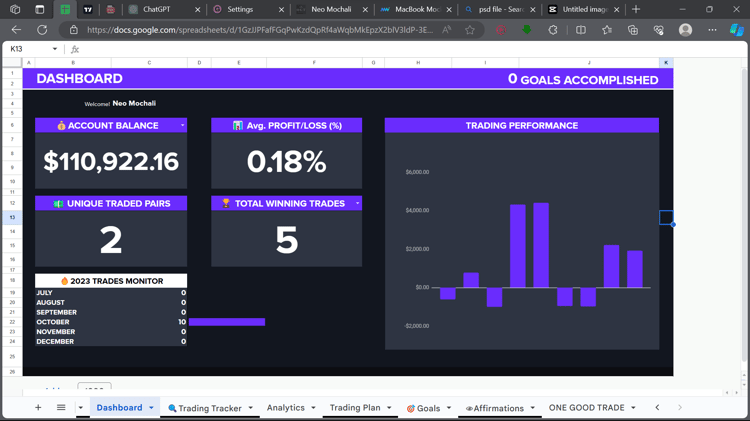Open Dashboard tab menu arrow
This screenshot has width=750, height=421.
tap(151, 408)
